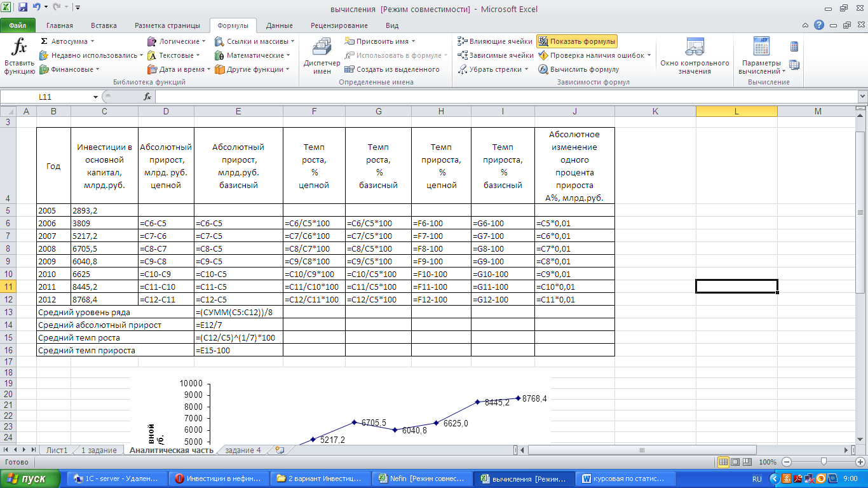This screenshot has width=868, height=488.
Task: Switch to the Insert ribbon tab
Action: point(104,25)
